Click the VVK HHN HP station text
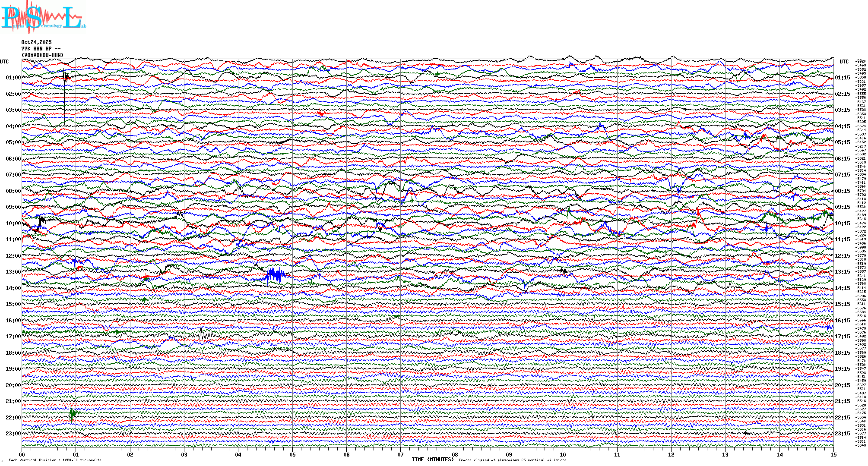 (41, 49)
